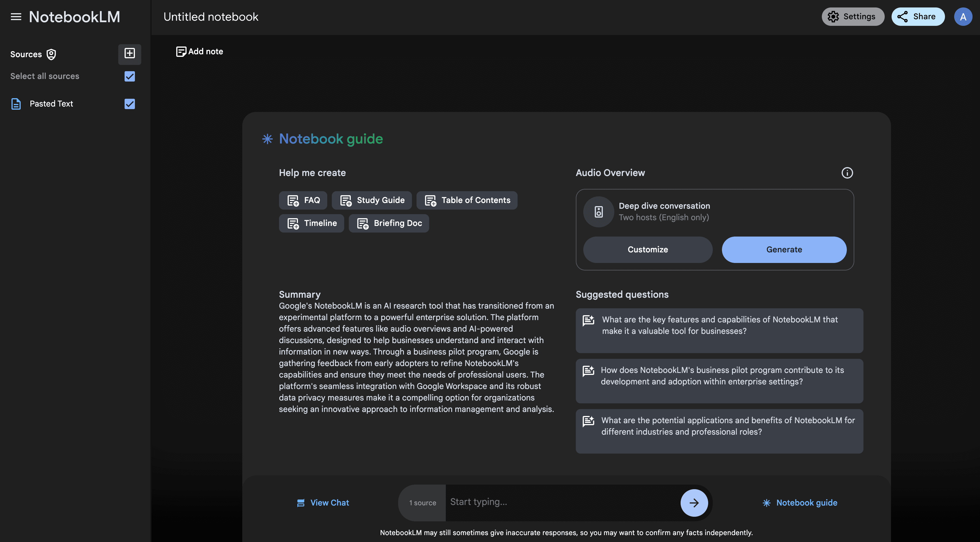980x542 pixels.
Task: Open the Pasted Text source
Action: click(51, 104)
